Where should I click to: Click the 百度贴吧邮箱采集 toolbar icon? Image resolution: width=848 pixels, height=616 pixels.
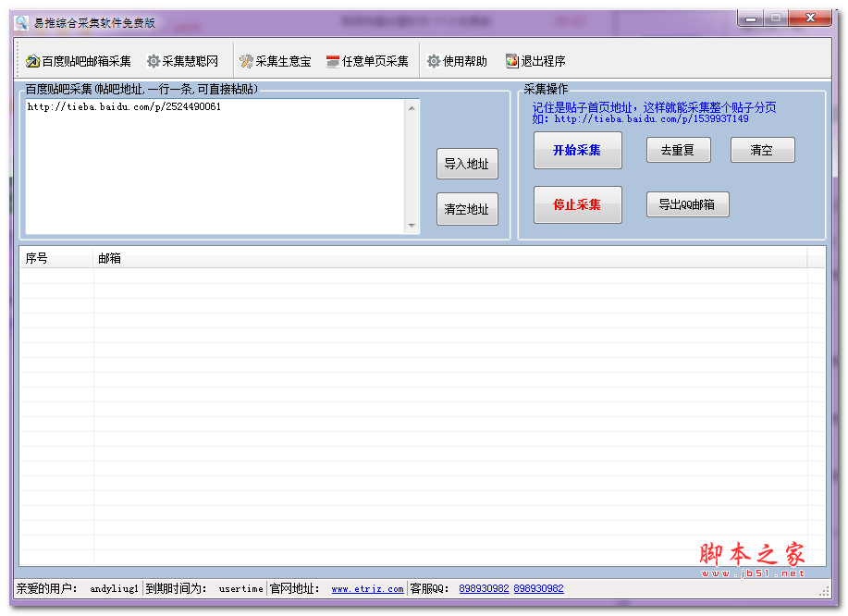32,61
